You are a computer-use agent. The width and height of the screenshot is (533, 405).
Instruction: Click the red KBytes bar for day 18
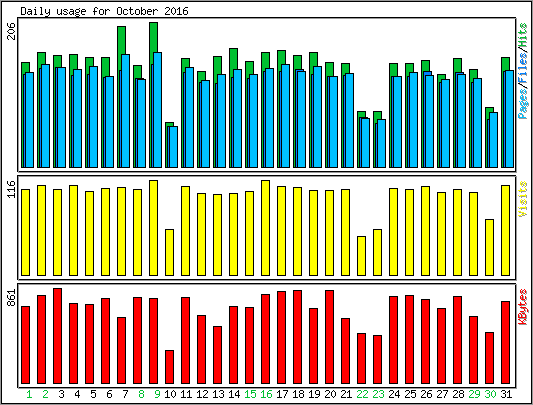tap(297, 337)
